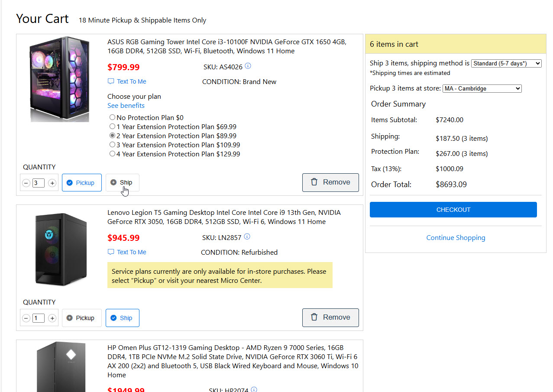Increase Lenovo Legion quantity with plus icon
The height and width of the screenshot is (392, 553).
coord(52,318)
